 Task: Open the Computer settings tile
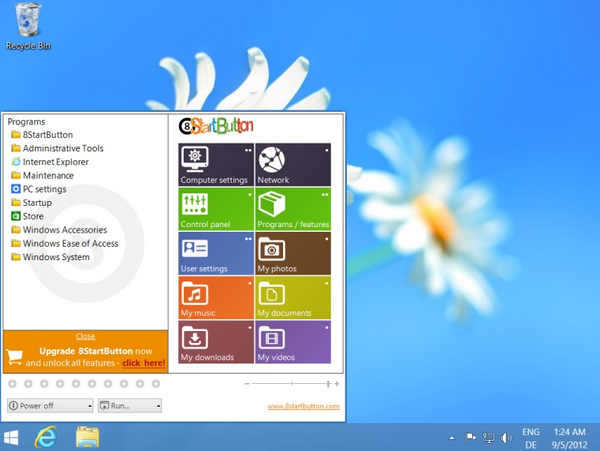tap(216, 164)
